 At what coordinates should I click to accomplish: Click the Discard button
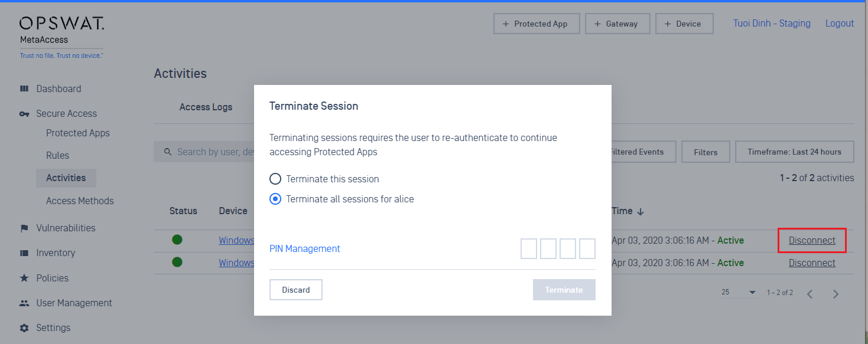click(x=296, y=290)
